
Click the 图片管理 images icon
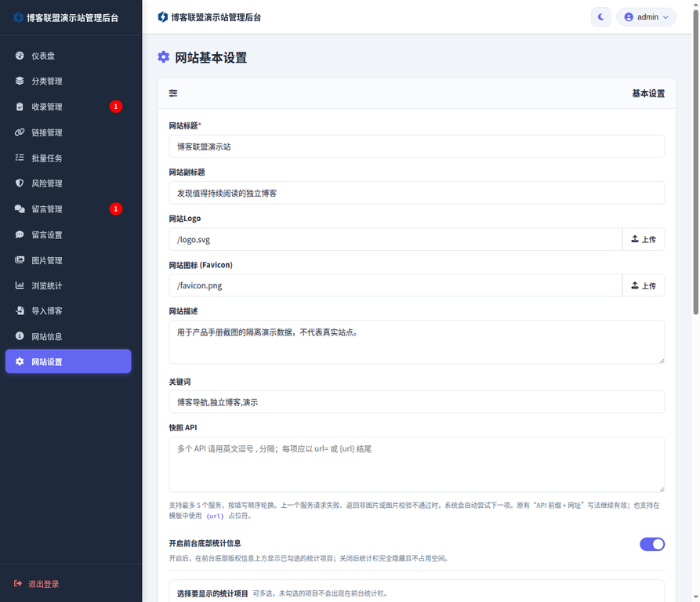coord(20,259)
